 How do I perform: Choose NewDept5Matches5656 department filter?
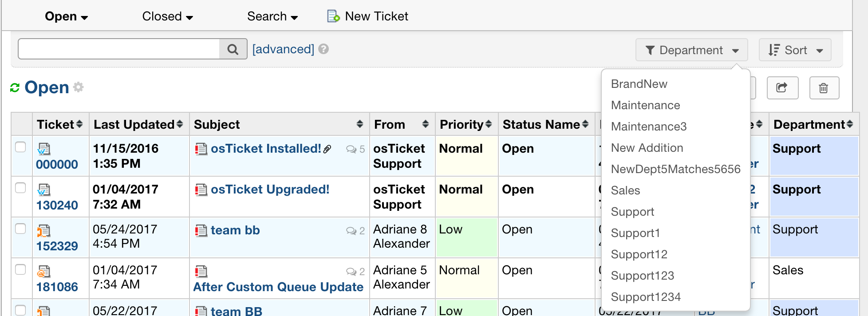tap(676, 169)
